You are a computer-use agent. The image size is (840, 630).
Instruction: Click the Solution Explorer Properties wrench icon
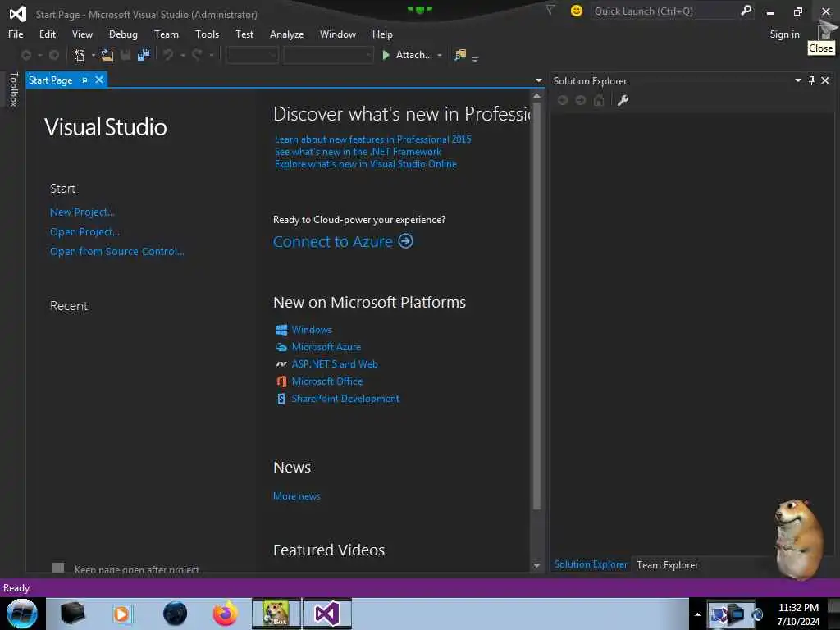pyautogui.click(x=623, y=100)
